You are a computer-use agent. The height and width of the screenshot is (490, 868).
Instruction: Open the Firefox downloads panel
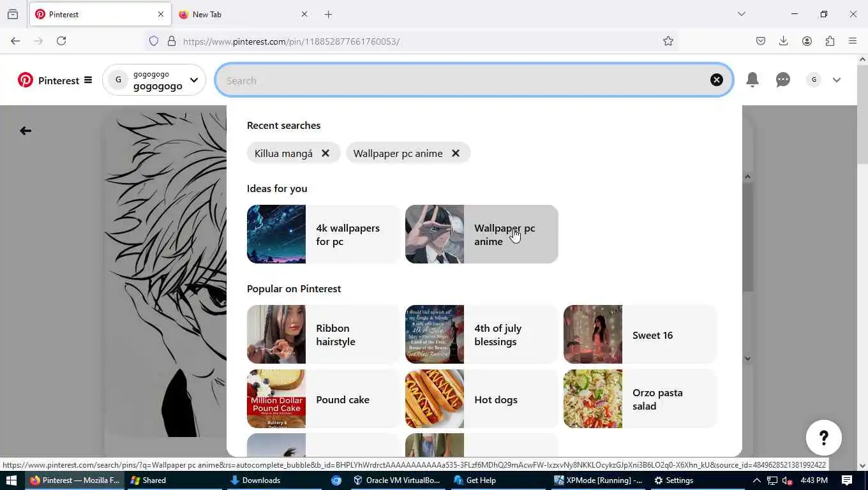[784, 41]
